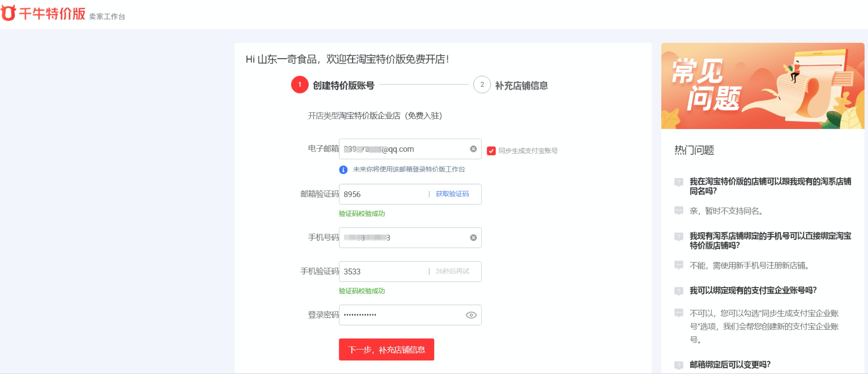Clear the email address field
The width and height of the screenshot is (868, 374).
click(x=473, y=149)
